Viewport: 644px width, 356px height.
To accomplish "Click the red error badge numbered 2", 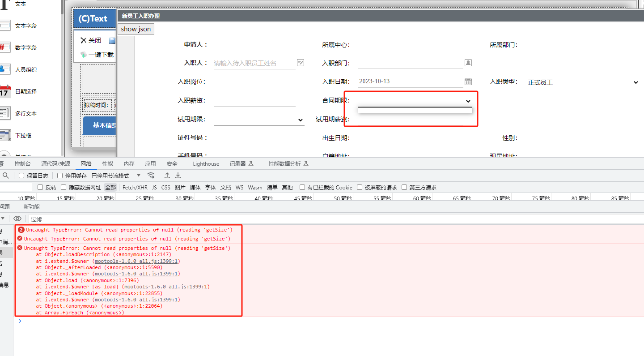I will 21,230.
